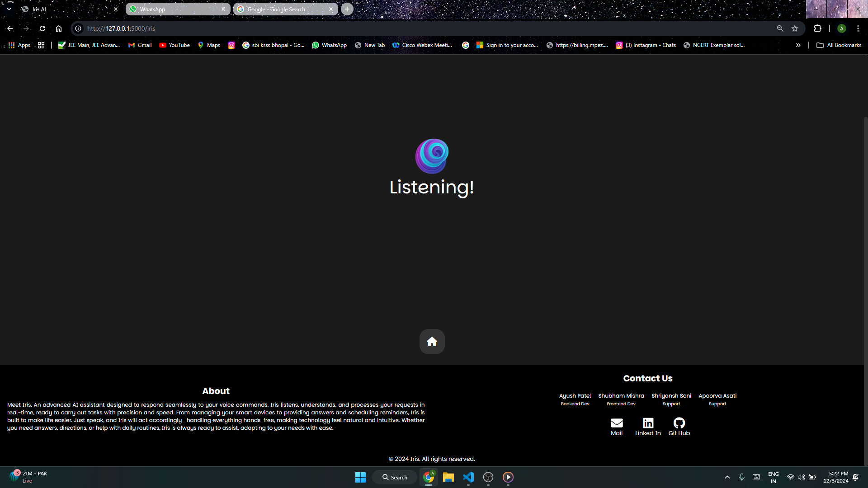
Task: Open the browser Extensions puzzle icon
Action: [x=817, y=28]
